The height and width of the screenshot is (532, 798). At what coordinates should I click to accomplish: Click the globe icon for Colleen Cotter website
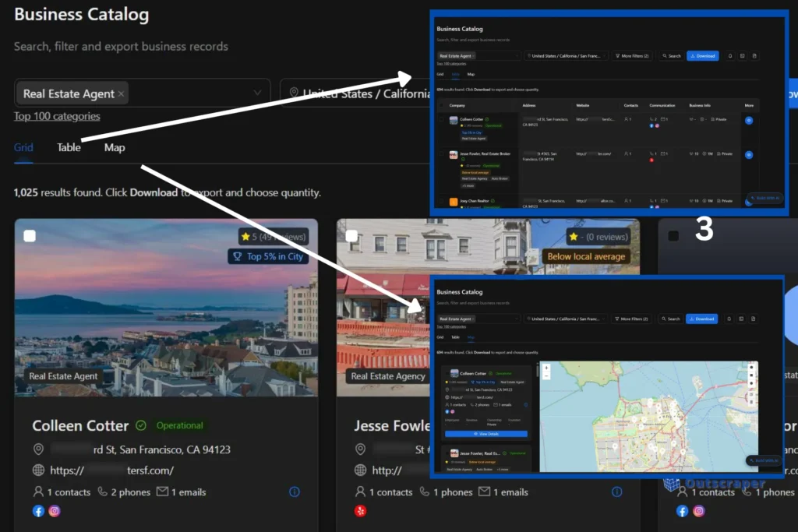point(38,470)
